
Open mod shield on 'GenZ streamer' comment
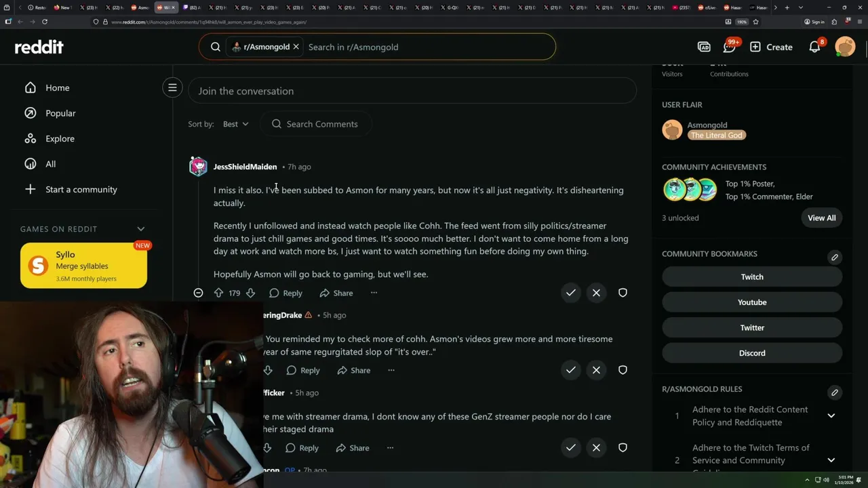click(x=623, y=447)
